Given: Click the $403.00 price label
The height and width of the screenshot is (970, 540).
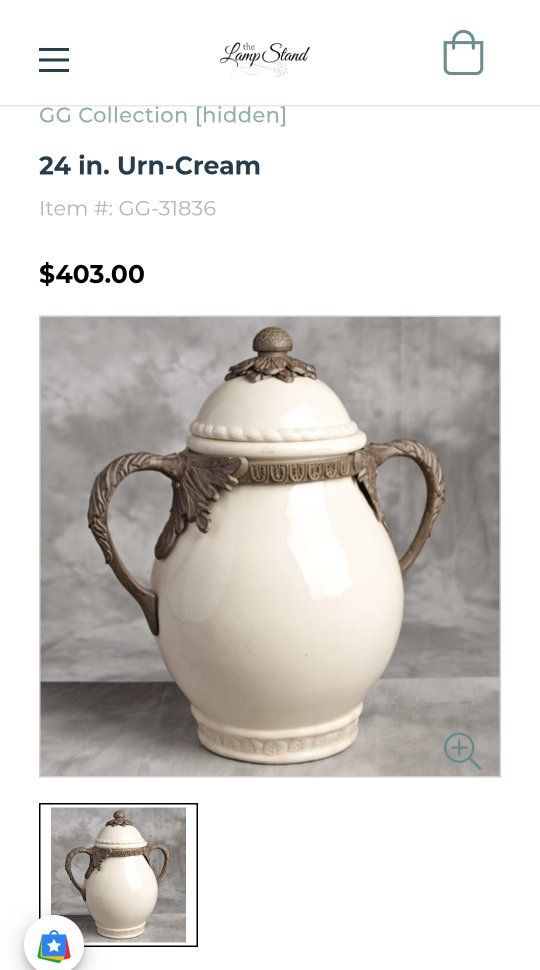Looking at the screenshot, I should 92,274.
